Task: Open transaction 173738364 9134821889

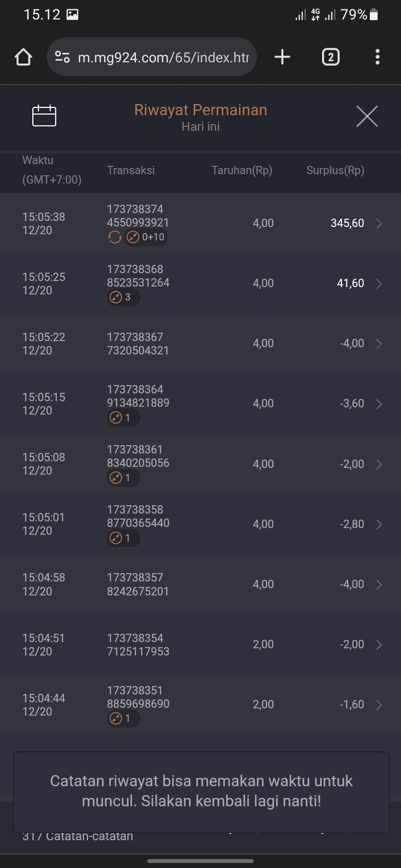Action: (x=138, y=396)
